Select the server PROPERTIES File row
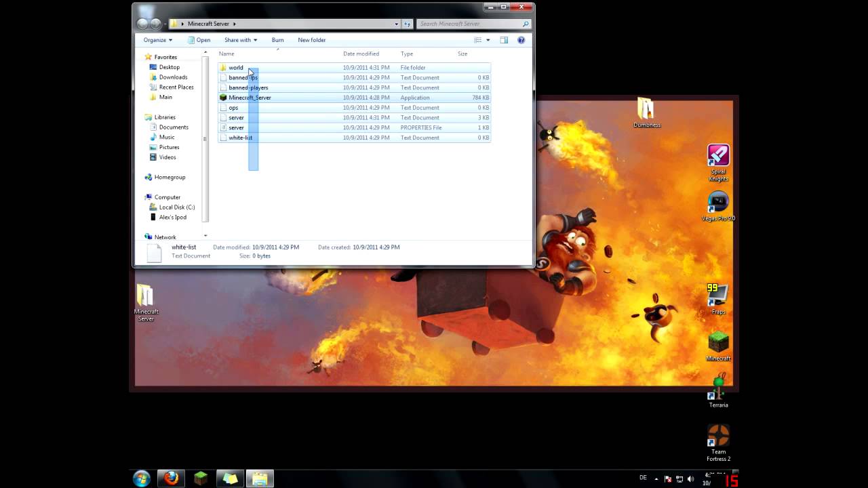The height and width of the screenshot is (488, 868). click(354, 127)
